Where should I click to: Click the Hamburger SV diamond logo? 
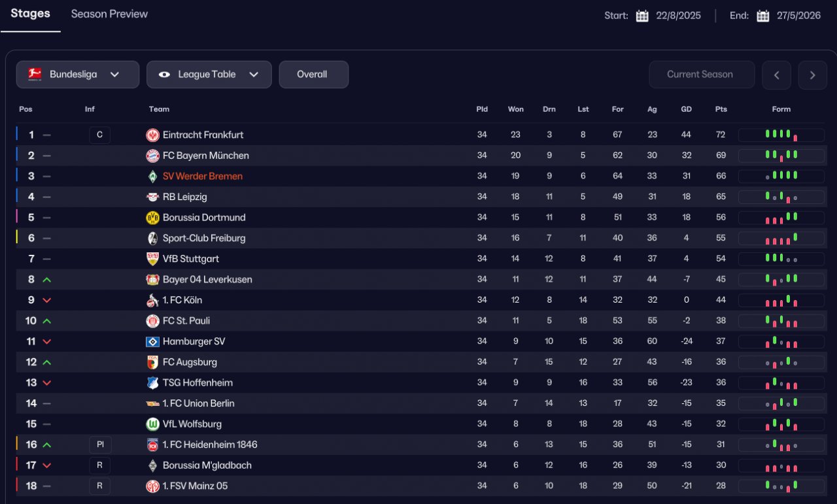pyautogui.click(x=152, y=341)
